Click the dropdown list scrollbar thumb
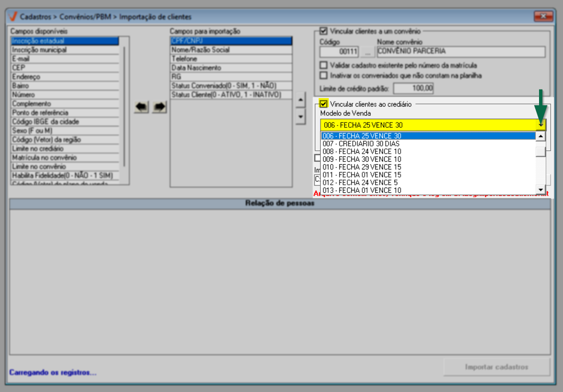The height and width of the screenshot is (392, 563). (541, 152)
